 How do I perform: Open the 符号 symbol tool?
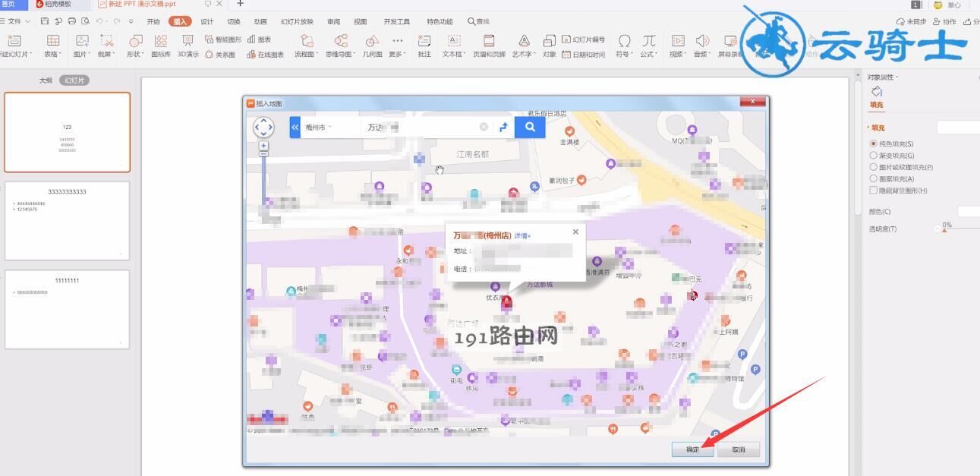point(624,45)
